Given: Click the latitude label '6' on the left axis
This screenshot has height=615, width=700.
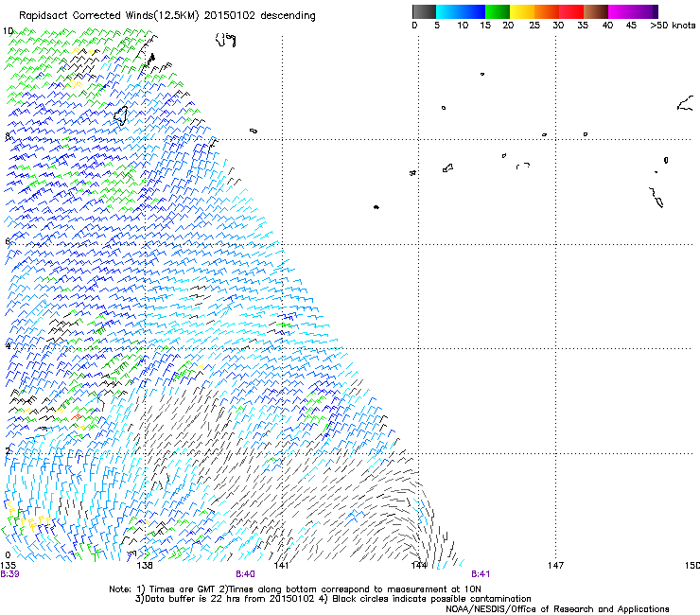Looking at the screenshot, I should (8, 241).
